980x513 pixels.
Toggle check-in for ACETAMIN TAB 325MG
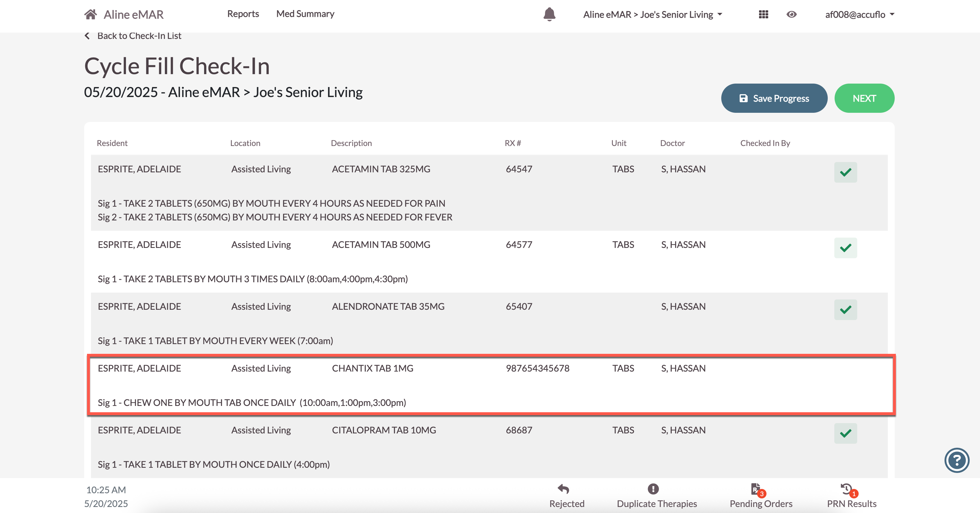[x=845, y=172]
